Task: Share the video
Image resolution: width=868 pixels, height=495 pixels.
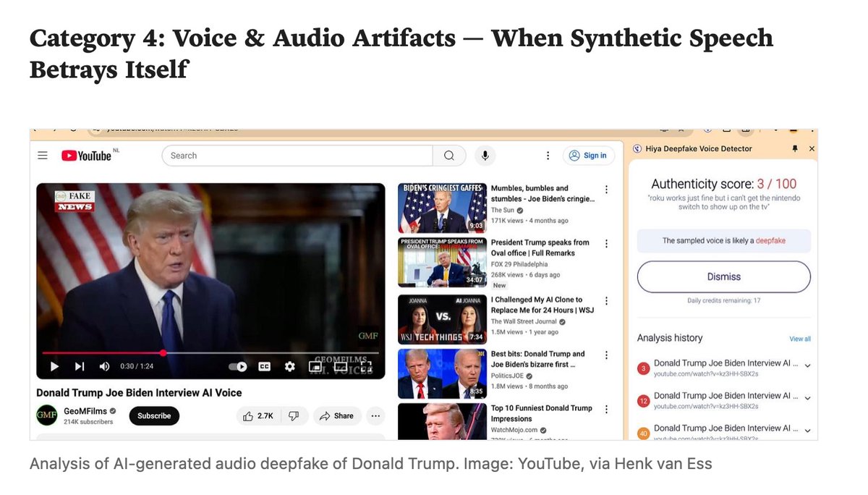Action: pos(337,416)
